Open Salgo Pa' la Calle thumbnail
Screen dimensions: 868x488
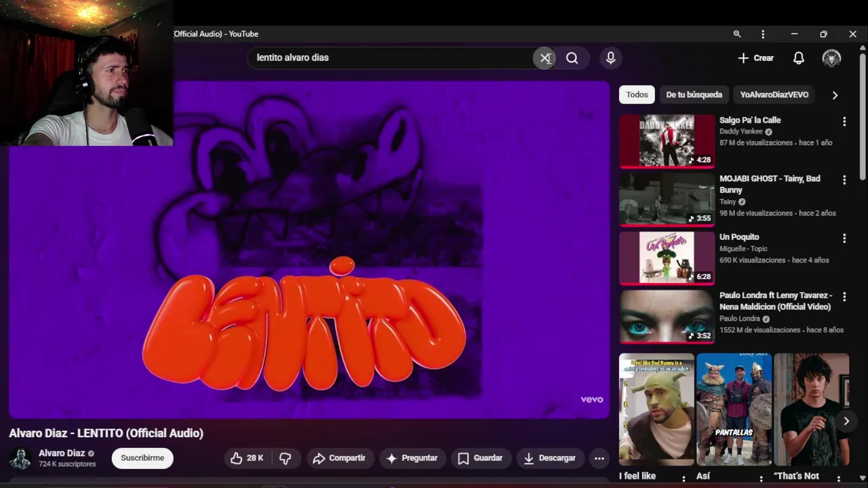coord(667,141)
